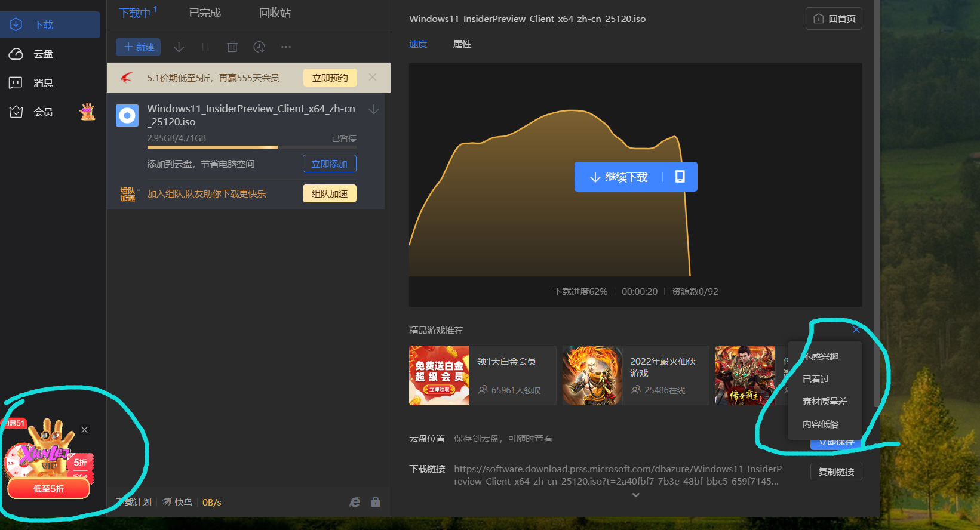This screenshot has height=530, width=980.
Task: Click the 组队加速 badge icon
Action: tap(128, 194)
